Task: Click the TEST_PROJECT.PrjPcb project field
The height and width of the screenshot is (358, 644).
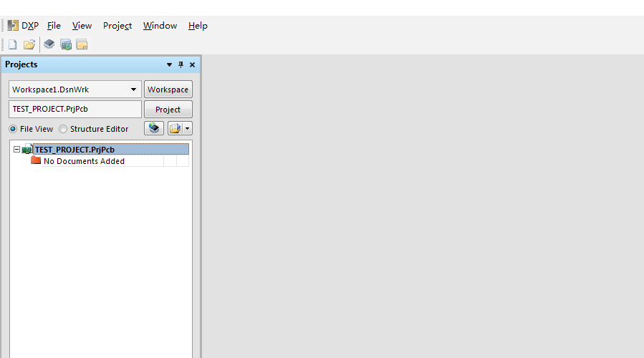Action: [75, 110]
